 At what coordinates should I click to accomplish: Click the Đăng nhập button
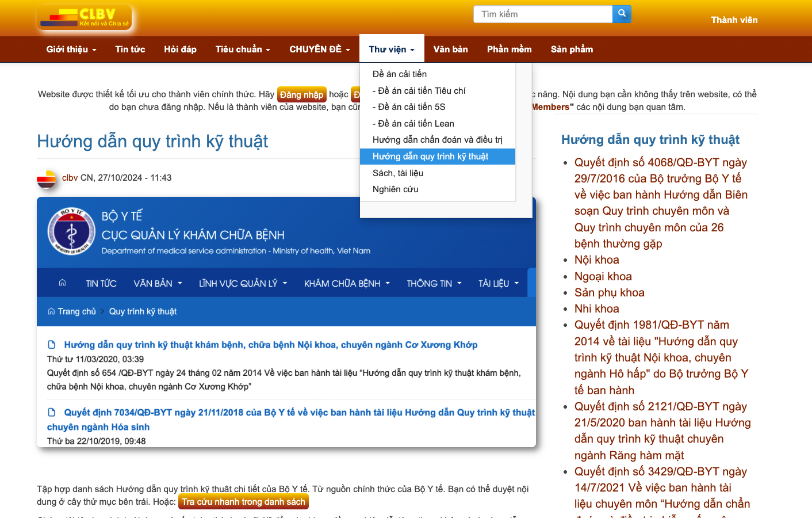301,94
